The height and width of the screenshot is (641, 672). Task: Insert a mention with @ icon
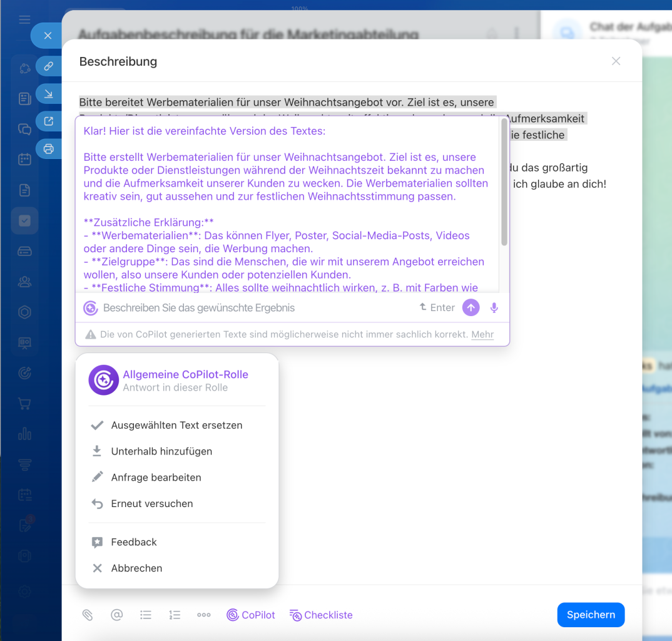(116, 615)
